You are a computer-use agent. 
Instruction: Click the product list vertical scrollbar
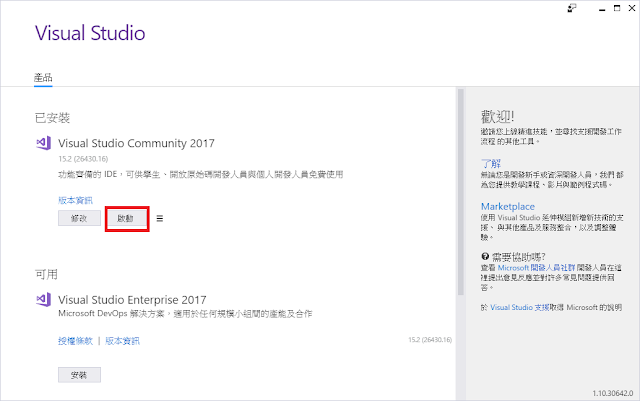point(461,192)
